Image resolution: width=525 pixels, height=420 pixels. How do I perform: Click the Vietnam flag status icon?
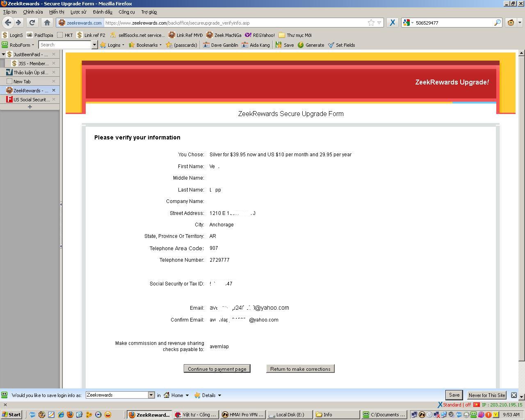tap(477, 405)
